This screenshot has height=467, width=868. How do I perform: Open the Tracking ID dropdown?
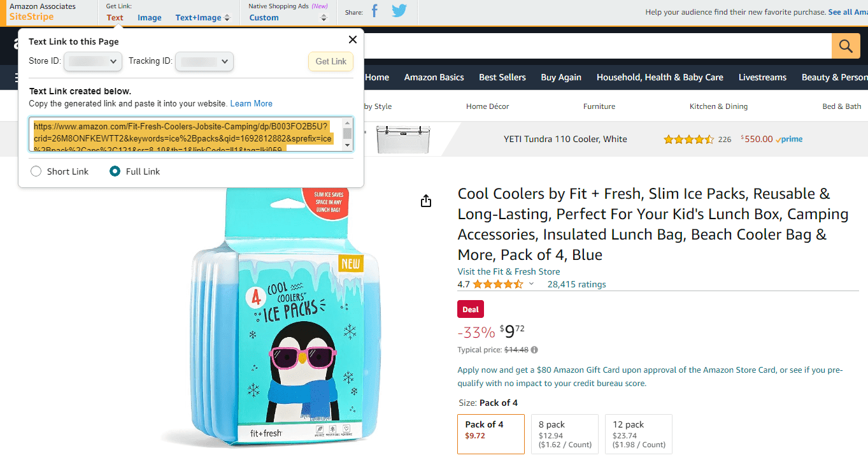click(x=204, y=61)
